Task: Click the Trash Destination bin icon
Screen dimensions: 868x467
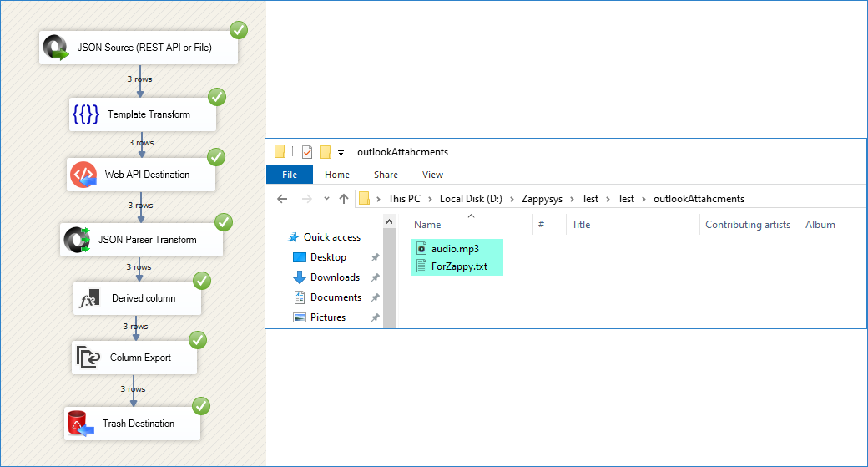Action: [x=81, y=424]
